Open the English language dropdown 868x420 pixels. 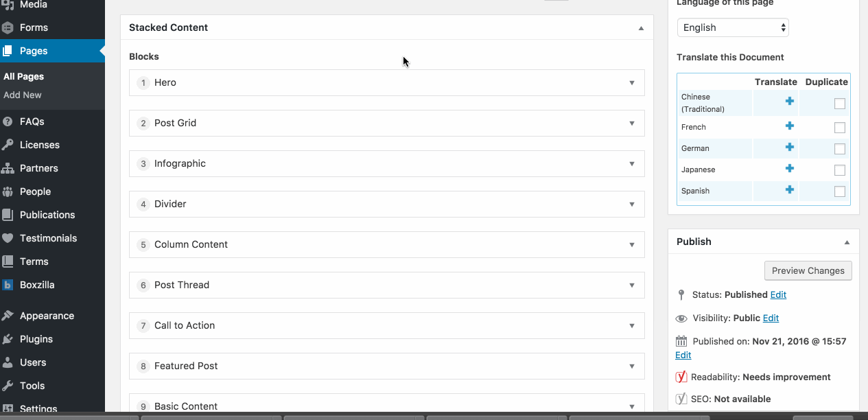(733, 27)
